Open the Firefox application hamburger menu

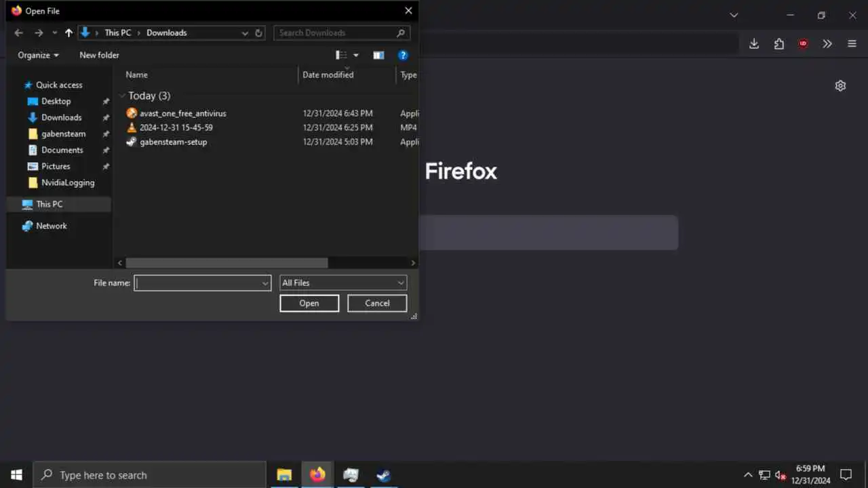852,43
